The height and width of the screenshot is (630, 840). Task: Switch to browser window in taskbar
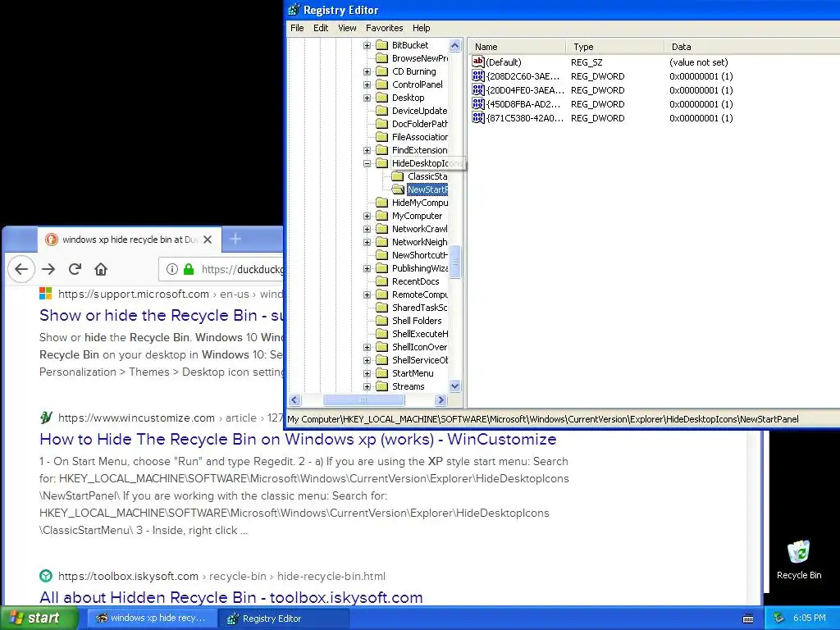[152, 619]
